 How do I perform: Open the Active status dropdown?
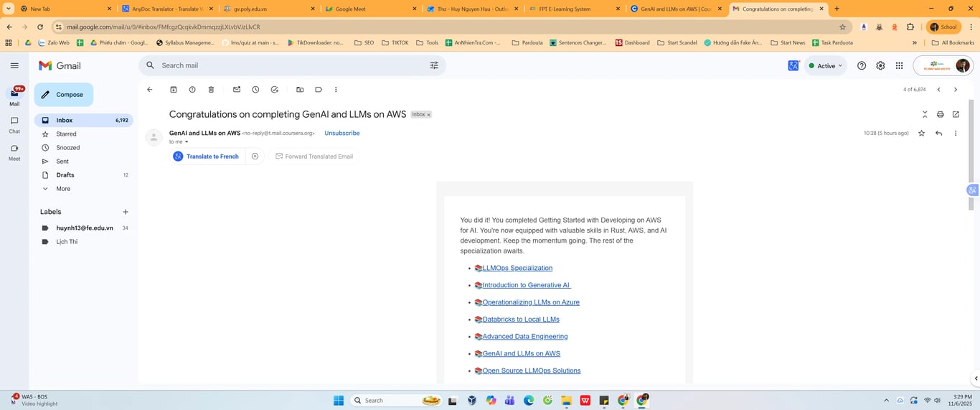pos(826,65)
